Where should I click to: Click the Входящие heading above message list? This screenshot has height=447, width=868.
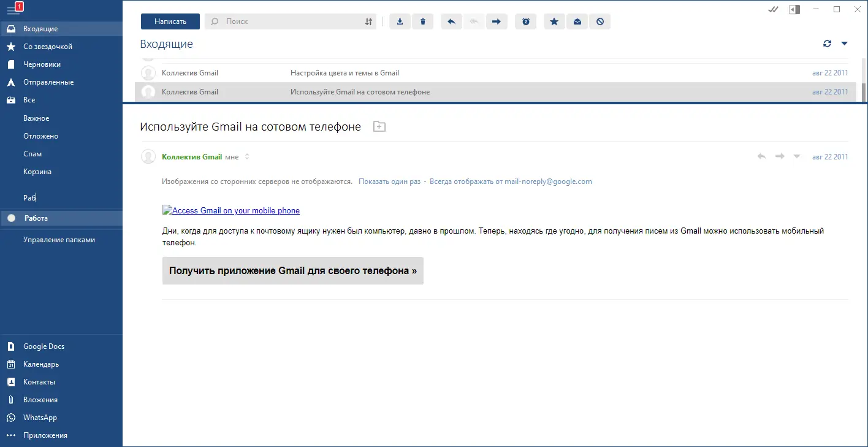pyautogui.click(x=167, y=44)
